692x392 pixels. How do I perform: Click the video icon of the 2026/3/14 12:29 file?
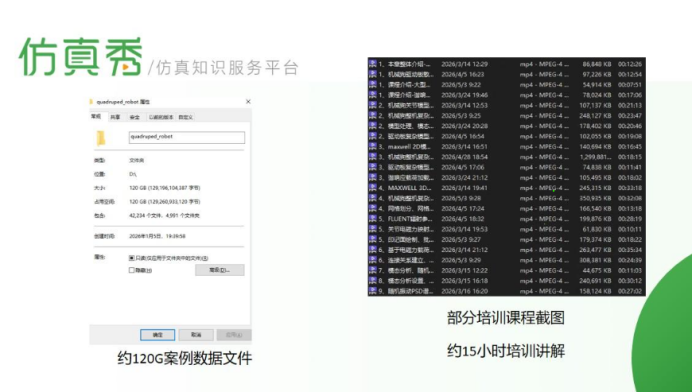(x=373, y=64)
